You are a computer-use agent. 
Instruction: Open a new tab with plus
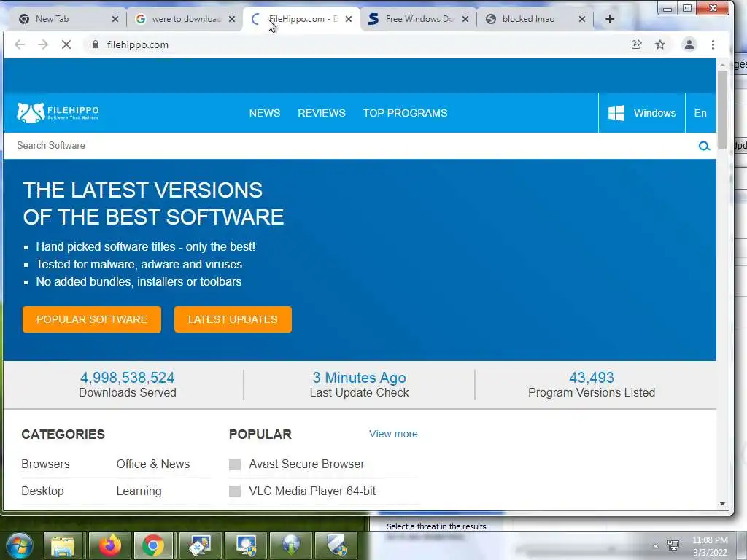pyautogui.click(x=610, y=19)
